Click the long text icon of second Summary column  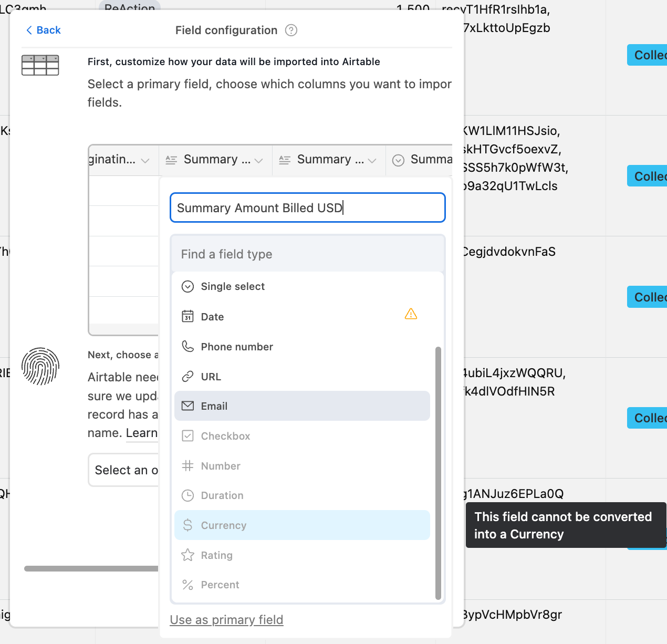coord(285,160)
